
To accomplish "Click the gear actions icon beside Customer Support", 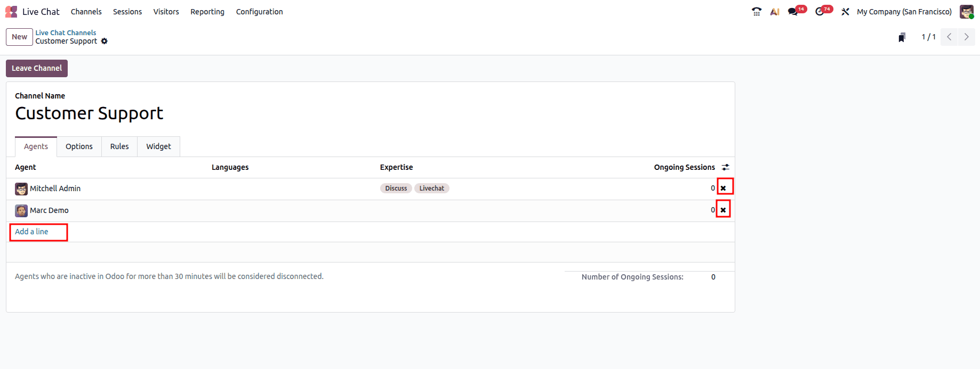I will click(105, 41).
